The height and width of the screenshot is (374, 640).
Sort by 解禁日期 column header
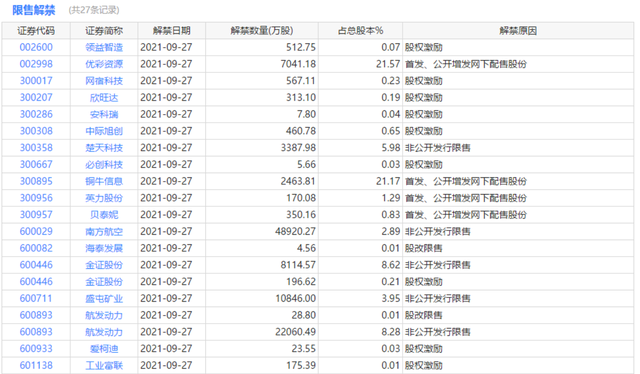pyautogui.click(x=171, y=31)
